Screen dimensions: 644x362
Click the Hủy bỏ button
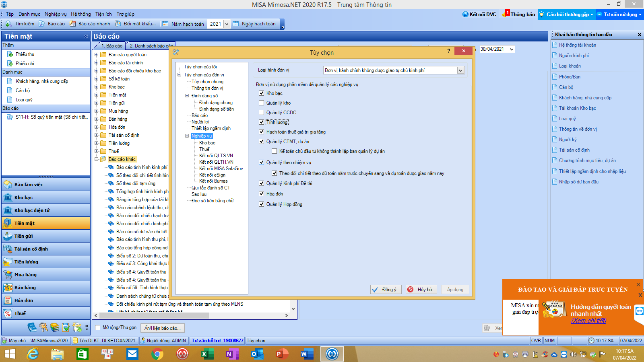pyautogui.click(x=421, y=290)
